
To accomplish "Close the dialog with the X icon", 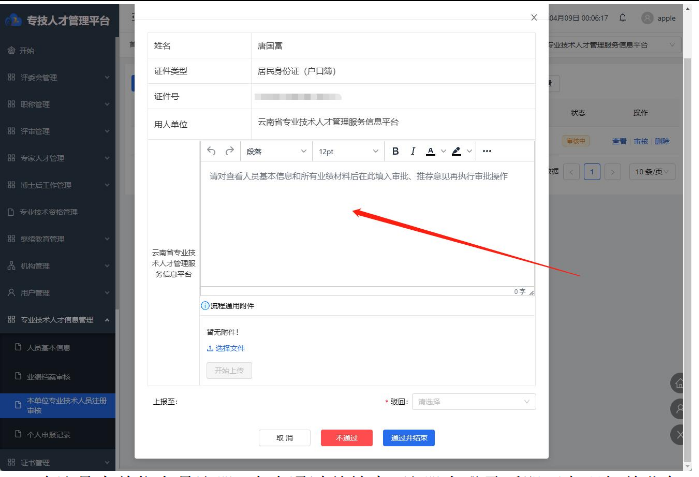I will click(534, 17).
